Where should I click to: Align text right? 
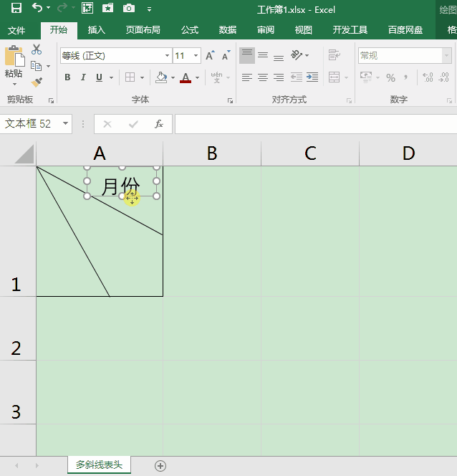click(x=279, y=77)
